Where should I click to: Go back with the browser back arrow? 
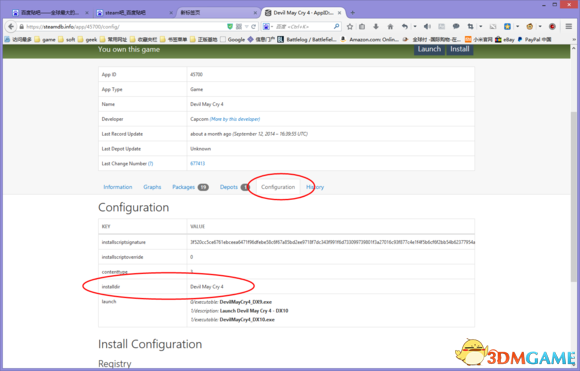pos(11,27)
